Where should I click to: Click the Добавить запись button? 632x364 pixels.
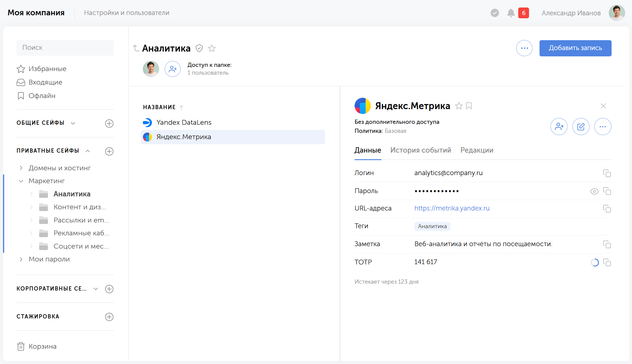pos(575,48)
